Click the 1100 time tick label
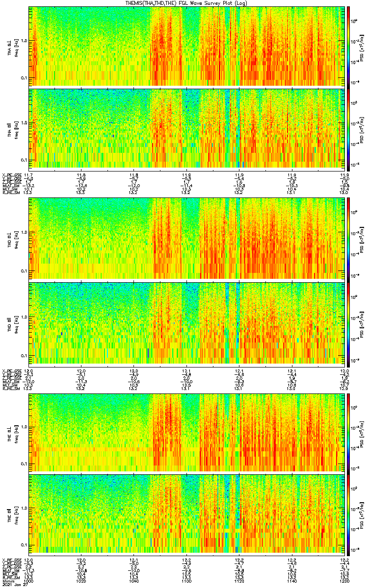The image size is (368, 588). point(186,581)
